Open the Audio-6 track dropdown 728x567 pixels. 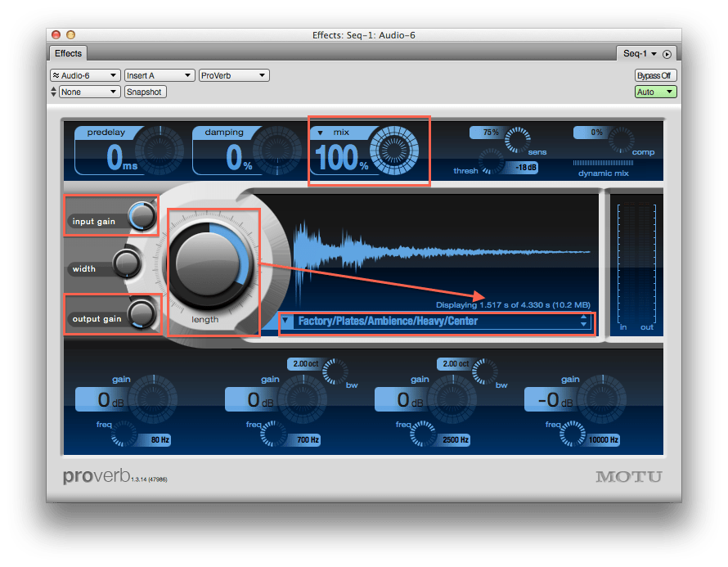(85, 75)
